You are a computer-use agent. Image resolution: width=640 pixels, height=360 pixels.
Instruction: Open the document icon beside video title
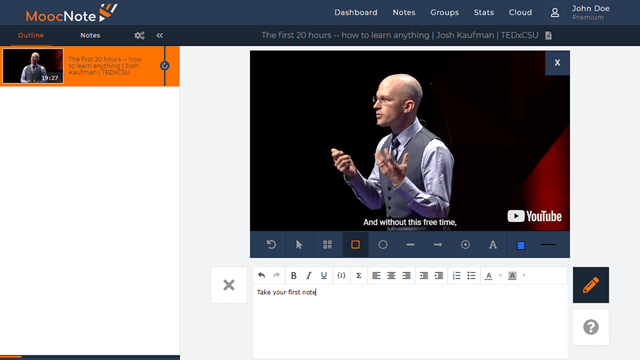pos(549,36)
